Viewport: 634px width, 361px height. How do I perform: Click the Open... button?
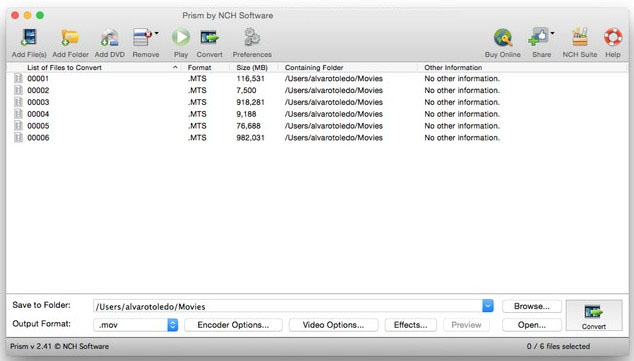(532, 325)
